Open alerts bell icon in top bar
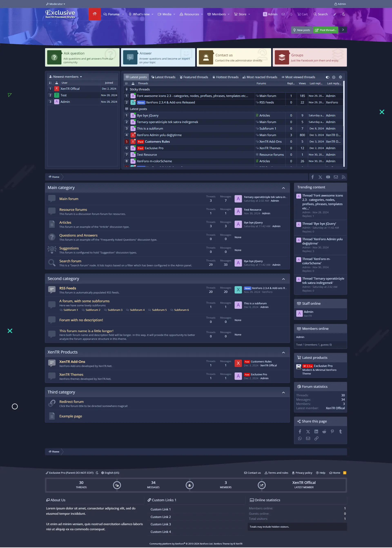Viewport: 392px width, 548px height. click(291, 14)
